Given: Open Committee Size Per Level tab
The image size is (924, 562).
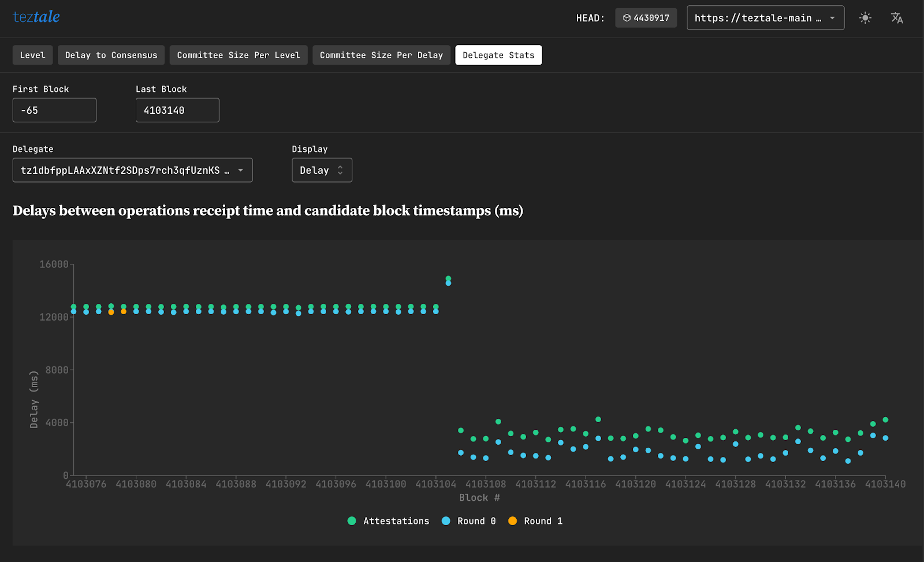Looking at the screenshot, I should coord(239,55).
